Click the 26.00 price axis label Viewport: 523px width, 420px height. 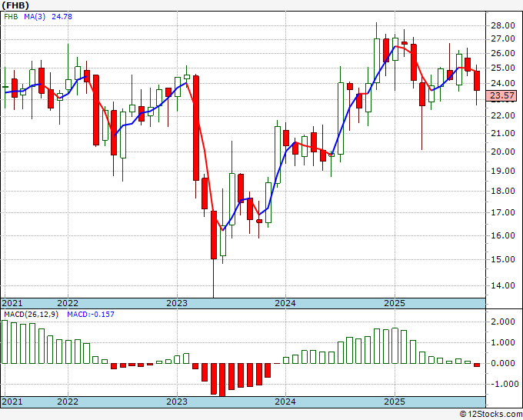(x=503, y=53)
